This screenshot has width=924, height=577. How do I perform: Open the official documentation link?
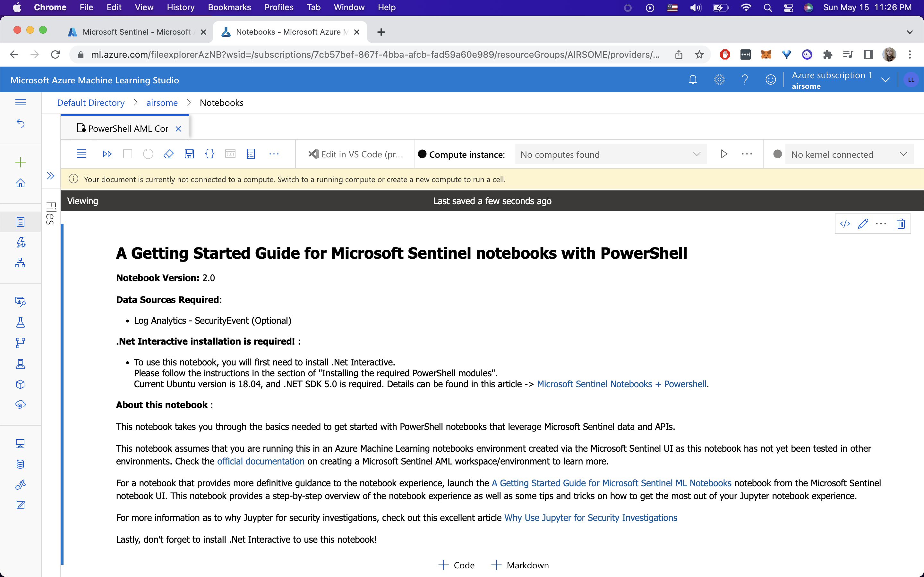[x=261, y=461]
